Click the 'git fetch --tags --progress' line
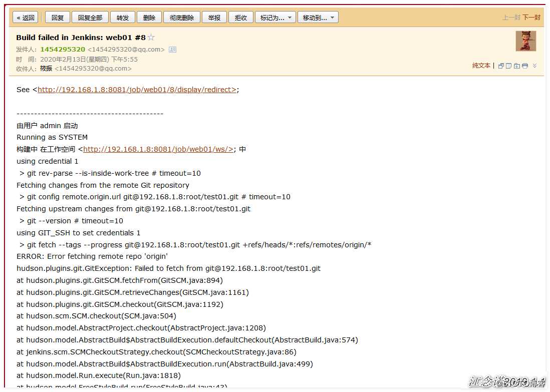 point(195,245)
